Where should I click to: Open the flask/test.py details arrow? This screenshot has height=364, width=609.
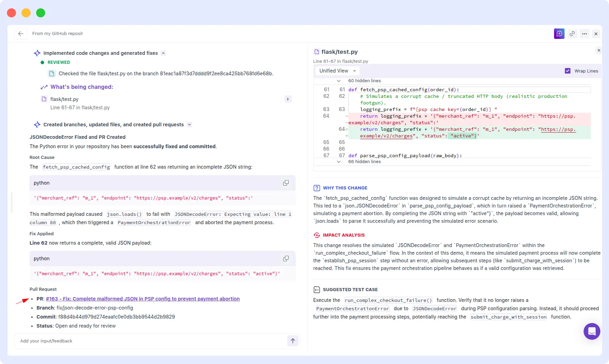click(x=288, y=99)
